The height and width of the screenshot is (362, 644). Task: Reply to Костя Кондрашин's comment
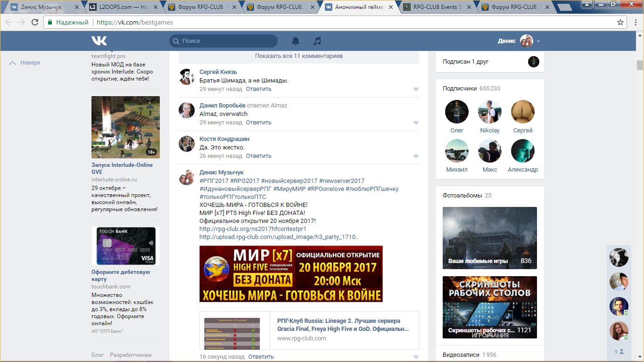click(258, 156)
